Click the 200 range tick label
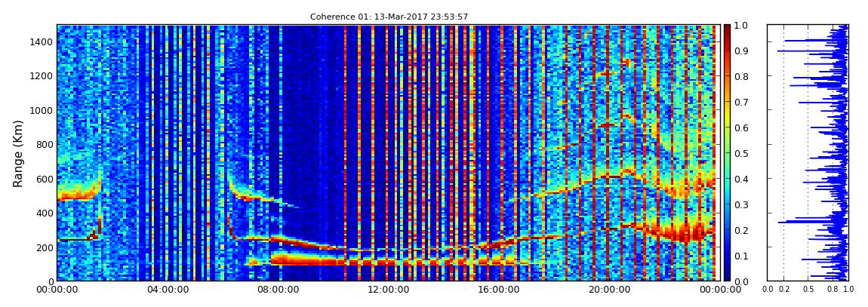The height and width of the screenshot is (307, 868). click(45, 247)
